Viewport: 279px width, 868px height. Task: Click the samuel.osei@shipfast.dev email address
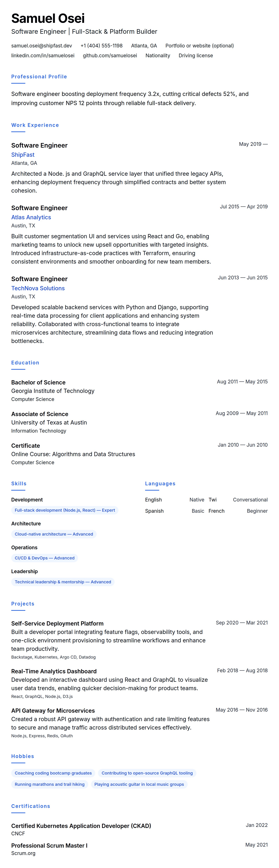click(x=41, y=46)
